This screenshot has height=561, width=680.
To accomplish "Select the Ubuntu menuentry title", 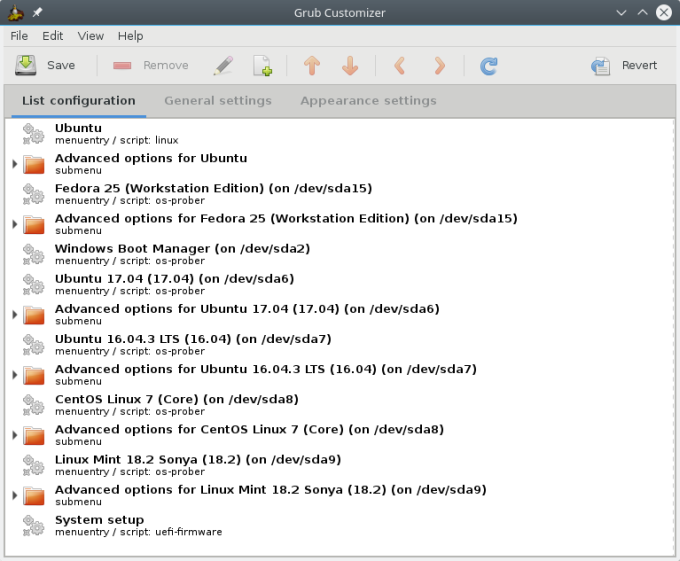I will point(78,128).
